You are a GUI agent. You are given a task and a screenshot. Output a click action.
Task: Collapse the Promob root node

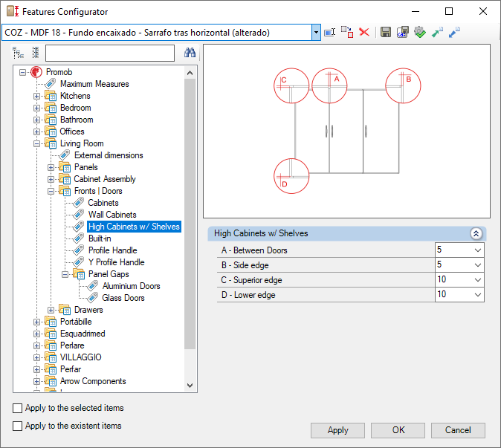[x=22, y=73]
